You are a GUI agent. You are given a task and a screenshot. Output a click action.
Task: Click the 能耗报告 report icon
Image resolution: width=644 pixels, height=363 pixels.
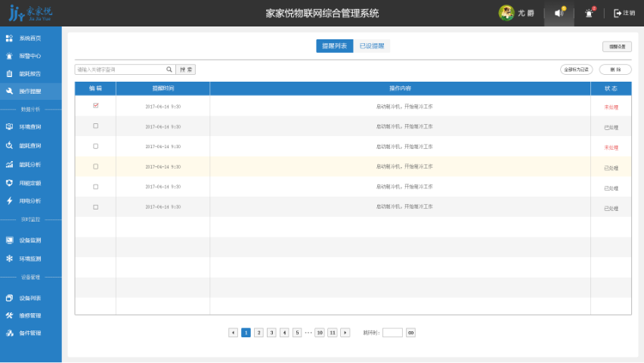click(x=9, y=74)
